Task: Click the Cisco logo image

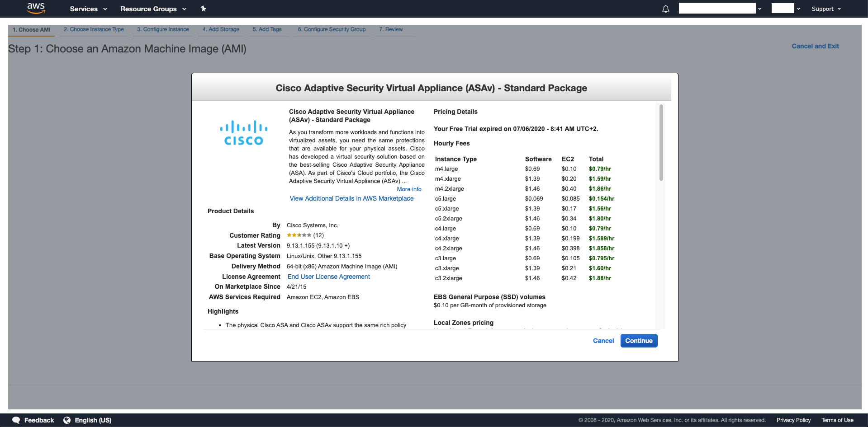Action: point(244,133)
